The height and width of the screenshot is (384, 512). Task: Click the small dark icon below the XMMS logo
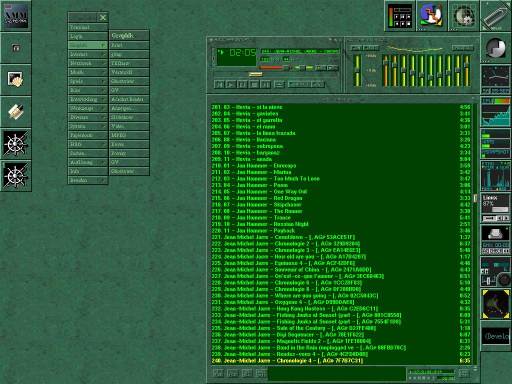[16, 48]
